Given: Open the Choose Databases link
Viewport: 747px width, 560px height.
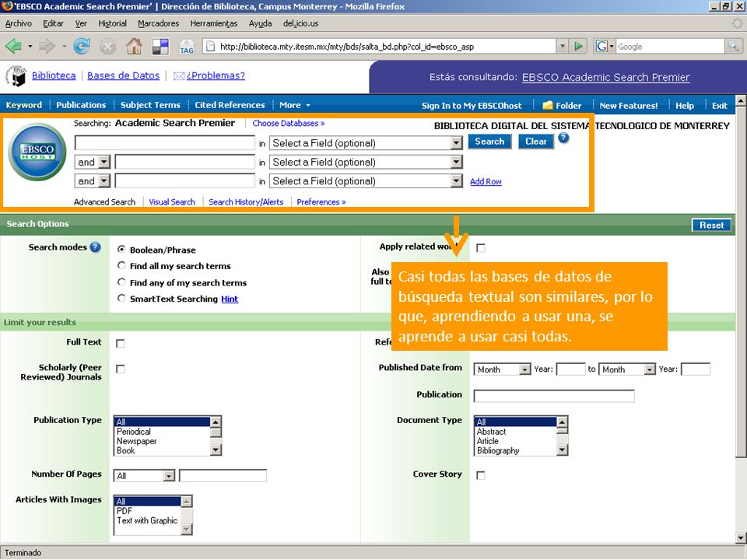Looking at the screenshot, I should click(x=288, y=124).
